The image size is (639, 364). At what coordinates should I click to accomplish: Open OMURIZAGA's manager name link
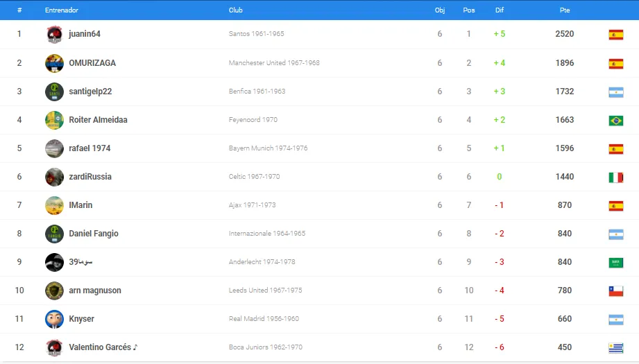tap(92, 62)
